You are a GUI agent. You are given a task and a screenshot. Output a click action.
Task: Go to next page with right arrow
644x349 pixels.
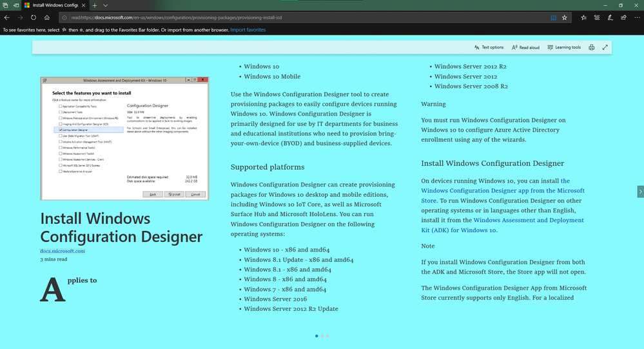640,192
